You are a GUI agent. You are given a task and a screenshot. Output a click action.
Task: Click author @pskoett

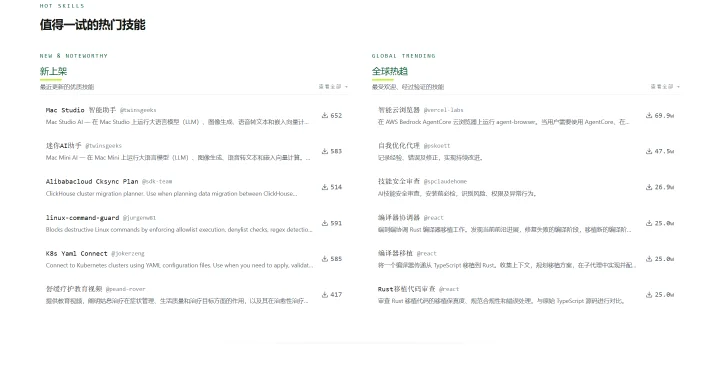tap(437, 146)
